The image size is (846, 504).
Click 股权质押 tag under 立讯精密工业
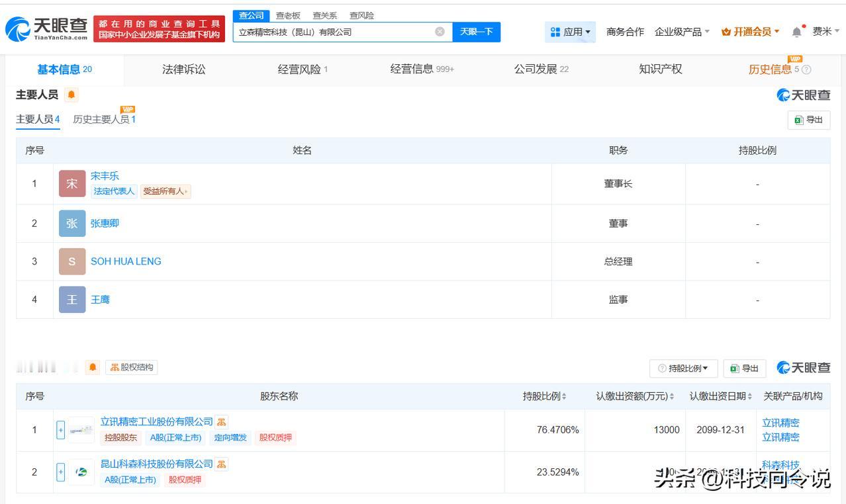(x=275, y=437)
